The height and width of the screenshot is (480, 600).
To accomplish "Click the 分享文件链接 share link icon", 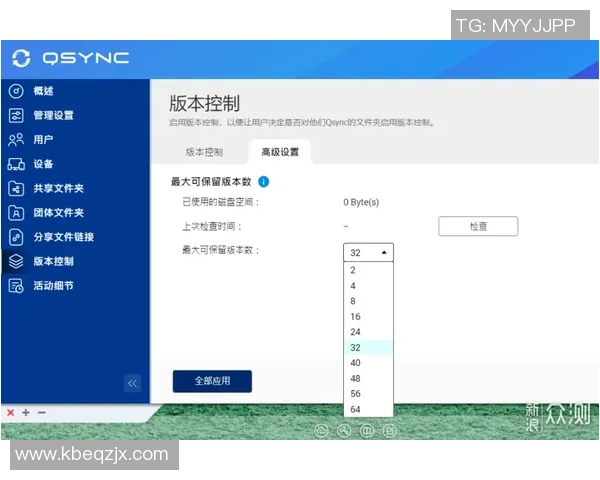I will [x=16, y=237].
